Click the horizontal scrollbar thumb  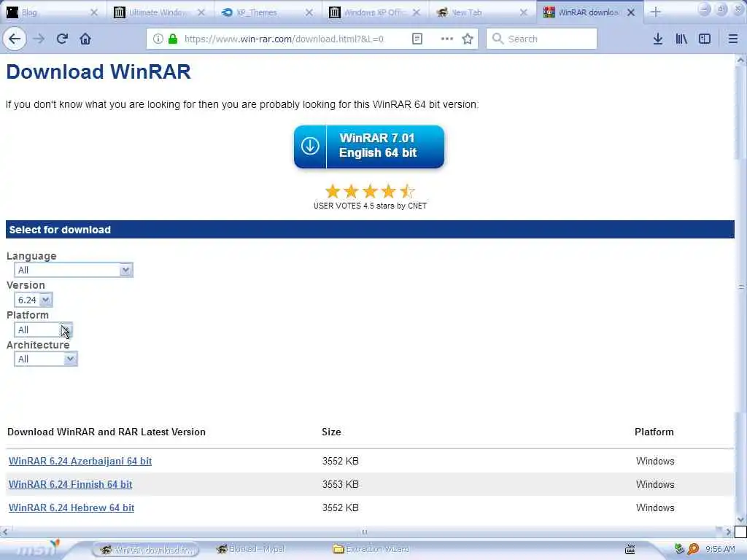[x=364, y=532]
